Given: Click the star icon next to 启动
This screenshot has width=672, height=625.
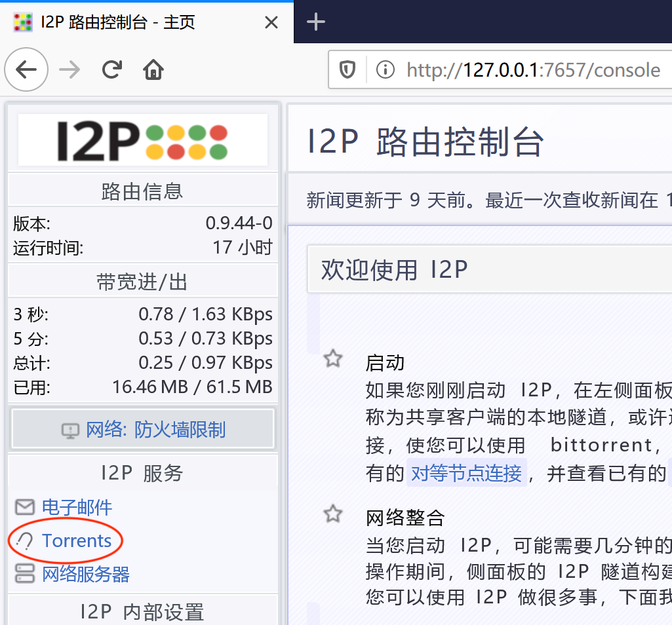Looking at the screenshot, I should coord(333,358).
